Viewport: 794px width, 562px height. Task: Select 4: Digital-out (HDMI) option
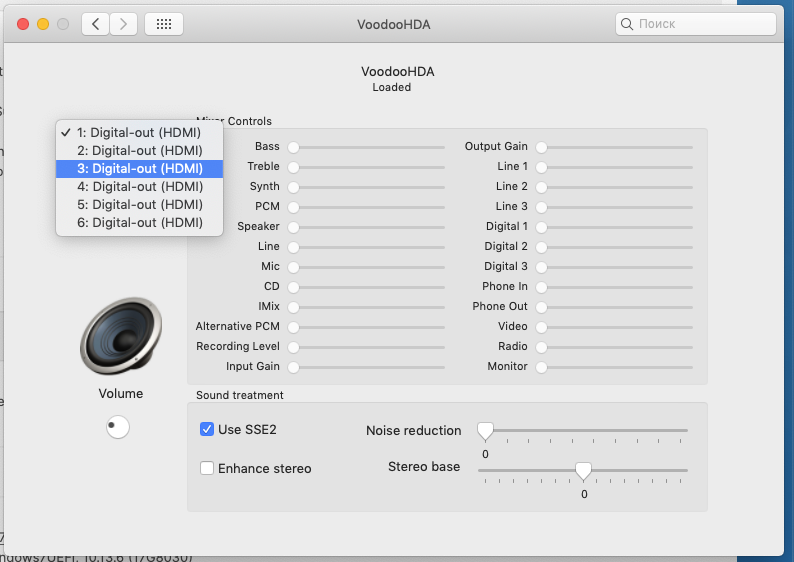coord(139,187)
